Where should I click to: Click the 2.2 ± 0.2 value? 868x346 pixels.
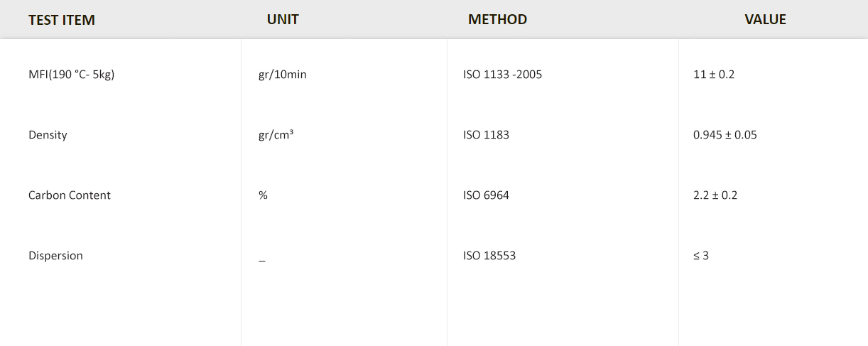715,195
